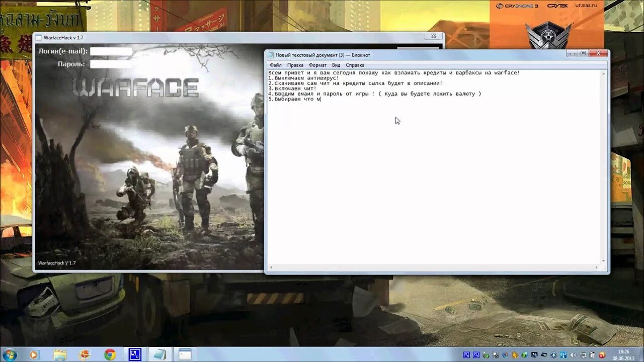The width and height of the screenshot is (644, 362).
Task: Click the red antivirus tray icon
Action: 602,355
